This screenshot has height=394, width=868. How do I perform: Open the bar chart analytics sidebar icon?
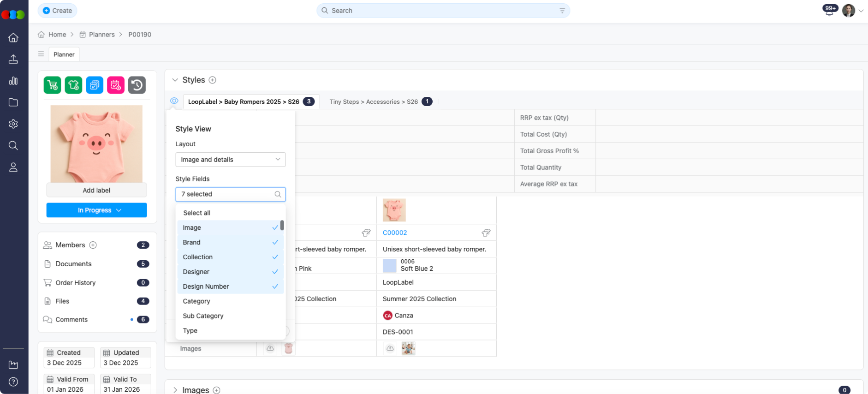click(x=13, y=81)
